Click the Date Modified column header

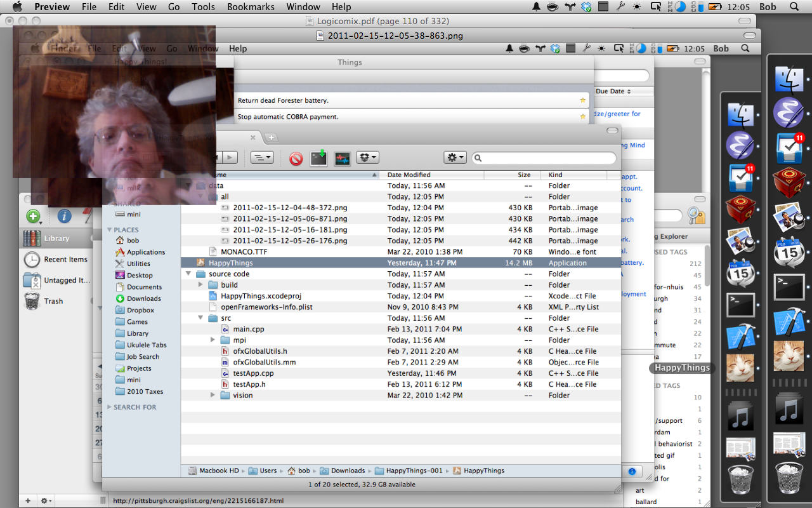[x=409, y=175]
